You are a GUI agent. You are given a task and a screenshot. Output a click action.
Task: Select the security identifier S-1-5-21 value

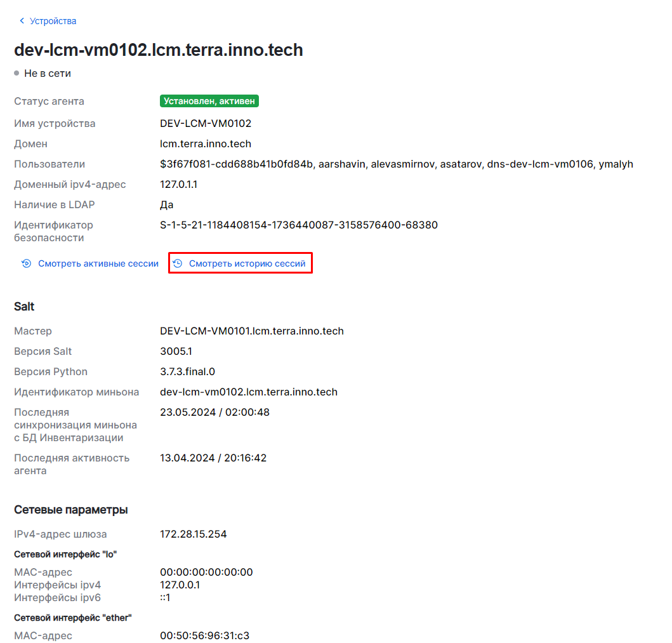[298, 225]
